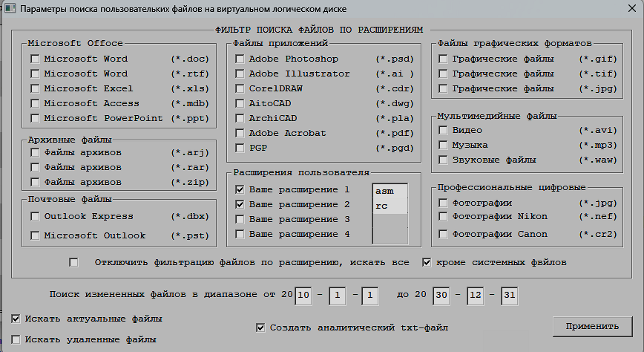Enable Искать удаленные файлы

click(x=16, y=339)
